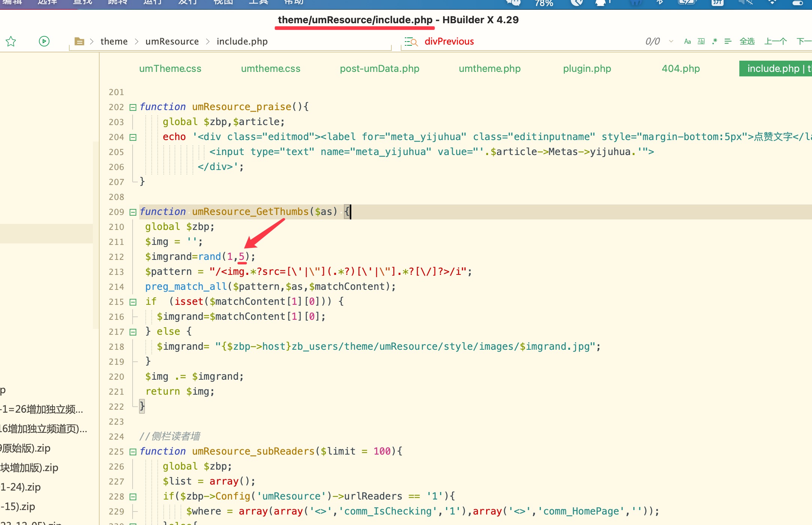Click the 侧栏读者墙 comment line
The image size is (812, 525).
pos(170,436)
